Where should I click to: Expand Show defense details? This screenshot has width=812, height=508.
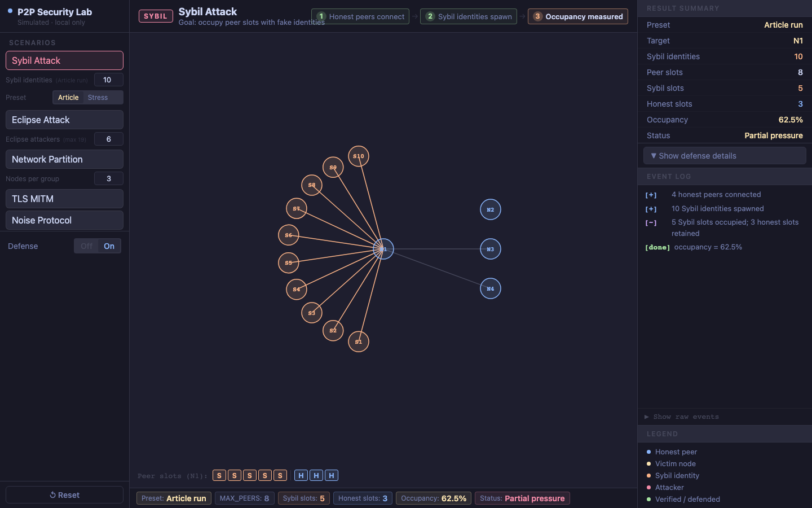(725, 156)
